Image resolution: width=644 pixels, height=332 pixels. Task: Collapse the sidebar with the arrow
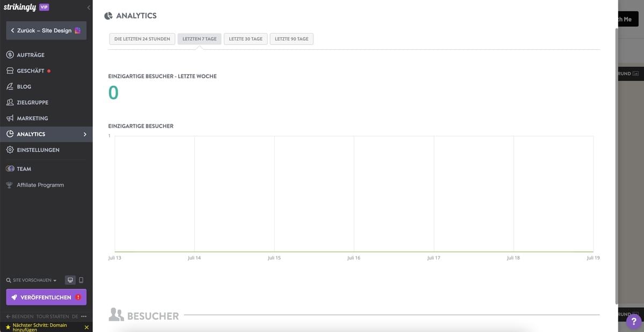[89, 8]
